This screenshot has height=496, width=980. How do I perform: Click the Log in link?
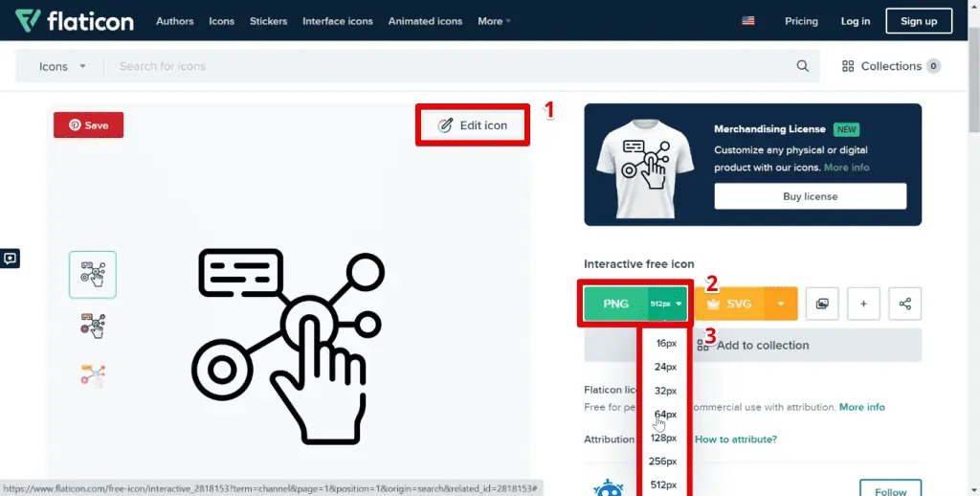[x=855, y=21]
